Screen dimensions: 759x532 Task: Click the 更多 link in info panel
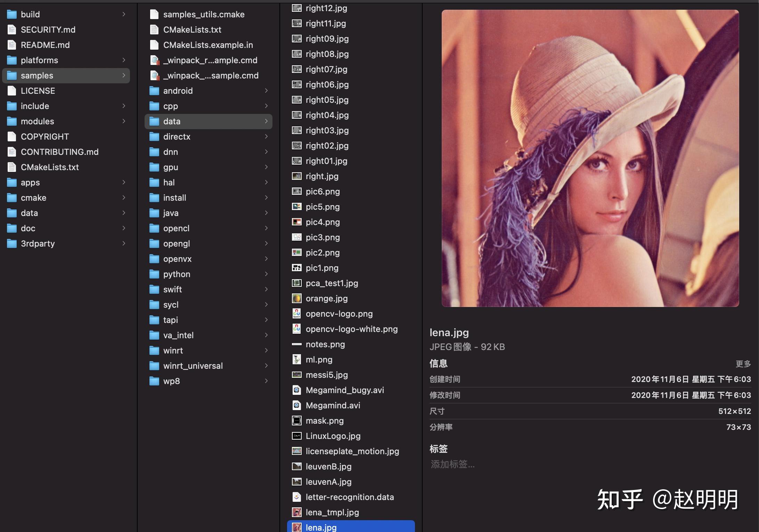coord(743,364)
